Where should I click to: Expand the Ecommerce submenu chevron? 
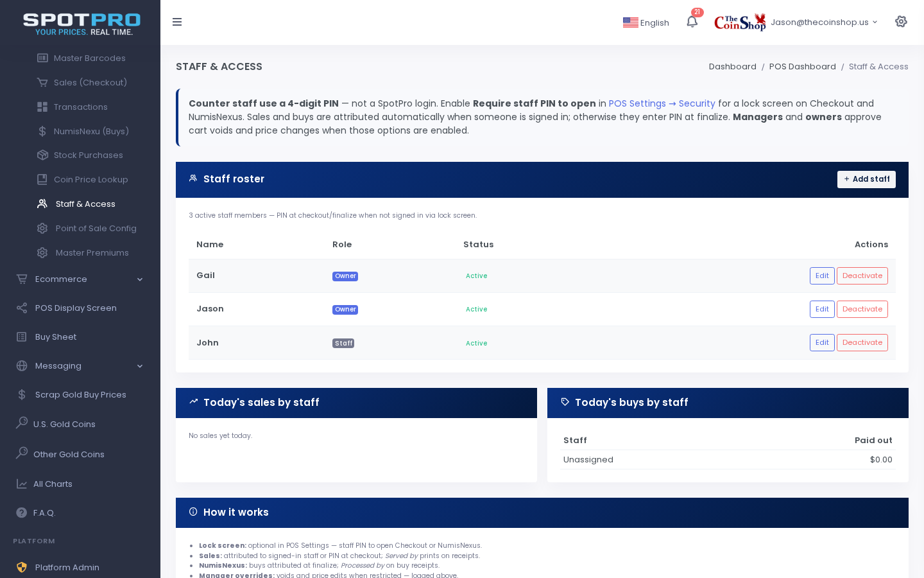140,279
